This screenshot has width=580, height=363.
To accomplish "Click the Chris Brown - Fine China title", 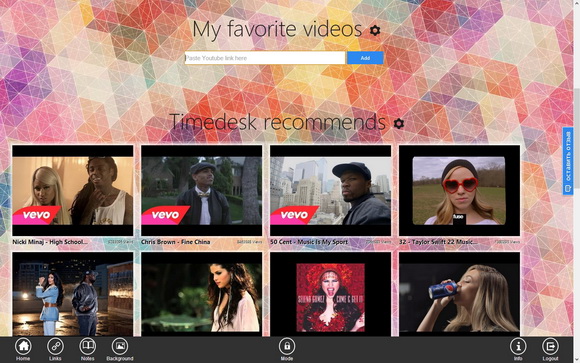I will [x=176, y=242].
